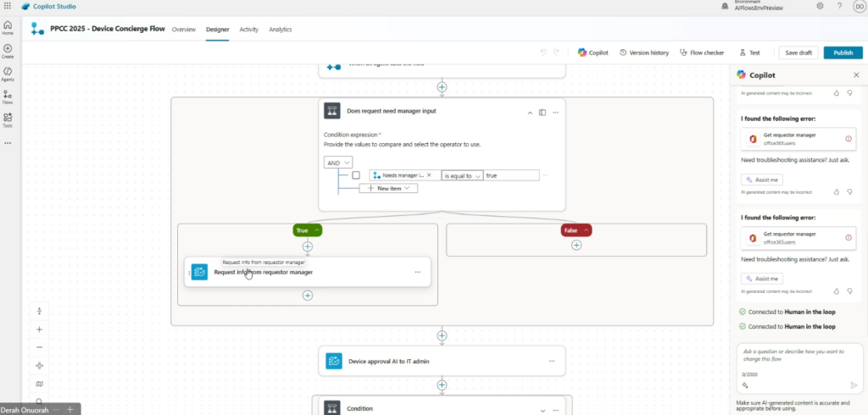Image resolution: width=868 pixels, height=415 pixels.
Task: Add action at top of True branch
Action: 307,246
